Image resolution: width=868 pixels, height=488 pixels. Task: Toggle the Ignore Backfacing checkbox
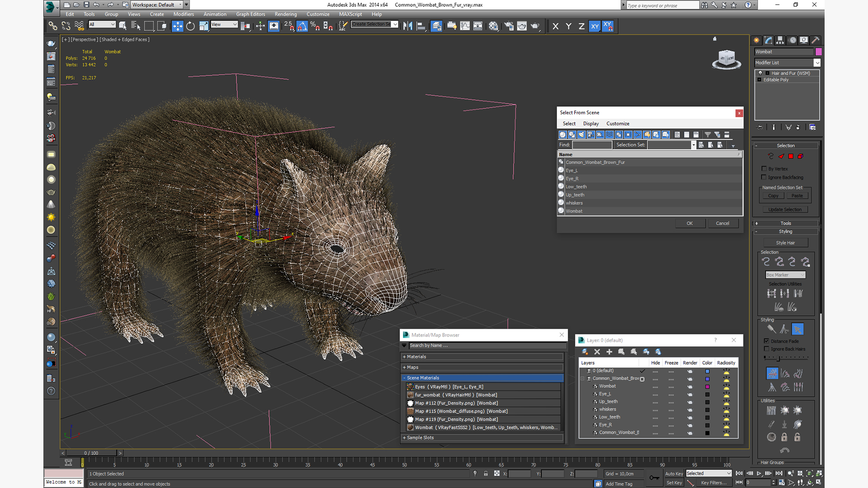coord(764,177)
